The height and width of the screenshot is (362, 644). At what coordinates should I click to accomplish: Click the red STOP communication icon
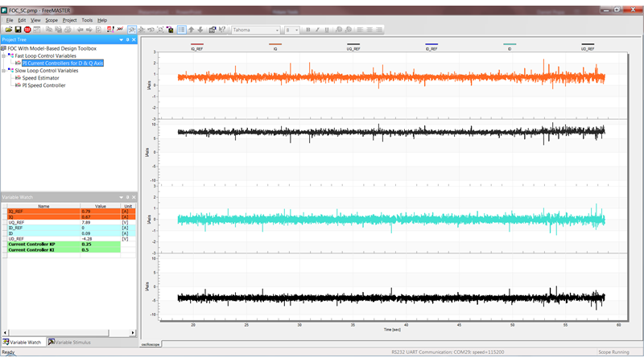click(27, 30)
